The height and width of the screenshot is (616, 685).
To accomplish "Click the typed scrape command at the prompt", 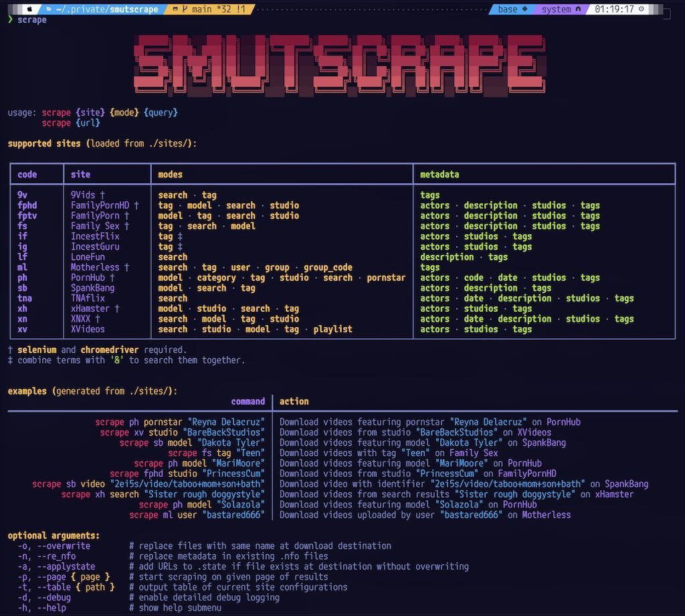I will pos(32,19).
